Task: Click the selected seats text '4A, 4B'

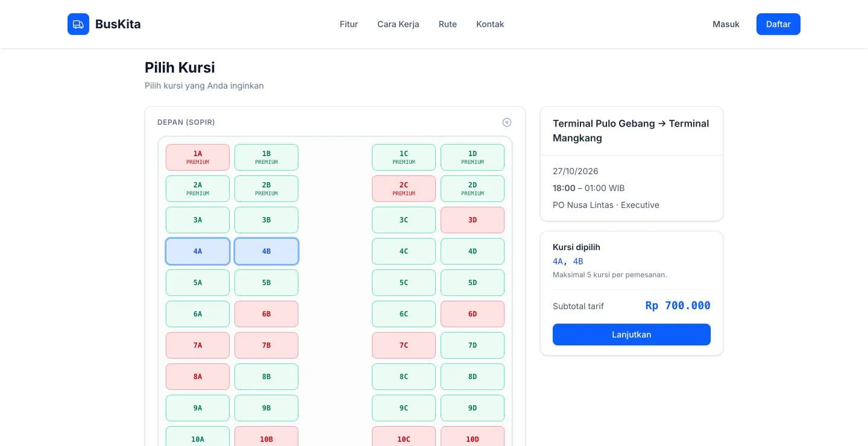Action: 568,262
